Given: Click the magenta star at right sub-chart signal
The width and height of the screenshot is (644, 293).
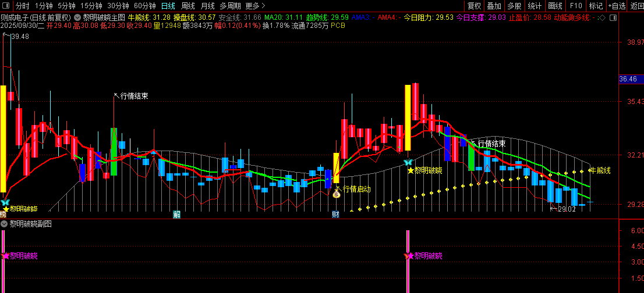Looking at the screenshot, I should (x=411, y=256).
